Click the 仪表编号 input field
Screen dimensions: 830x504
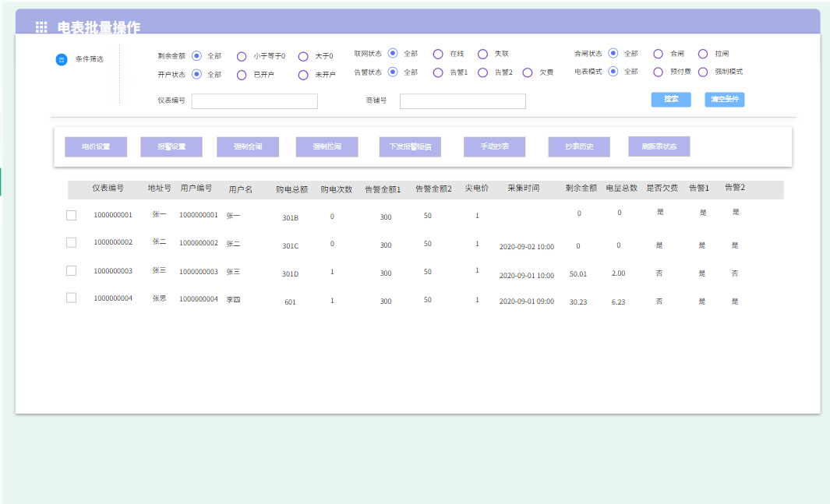[x=254, y=100]
